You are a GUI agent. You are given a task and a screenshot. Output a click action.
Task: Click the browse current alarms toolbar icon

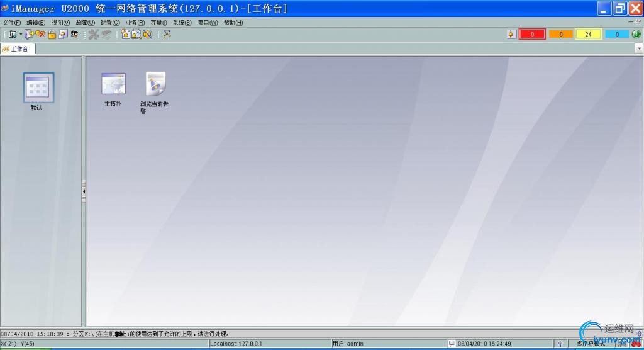tap(125, 35)
